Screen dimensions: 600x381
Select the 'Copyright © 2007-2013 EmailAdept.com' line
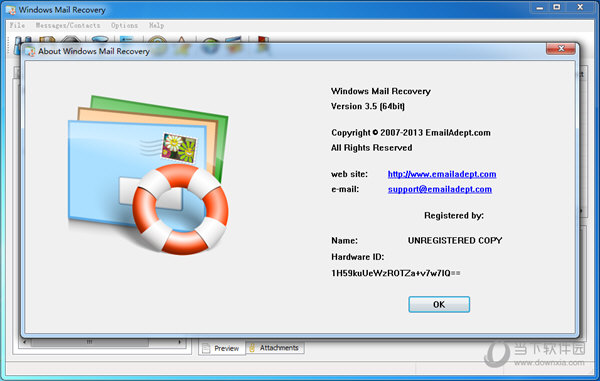point(411,133)
